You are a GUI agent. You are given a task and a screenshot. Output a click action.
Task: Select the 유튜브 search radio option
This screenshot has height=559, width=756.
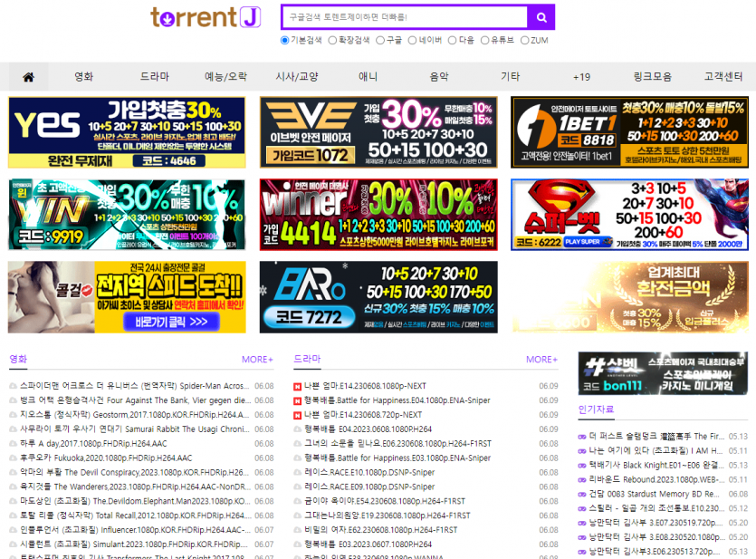tap(485, 41)
